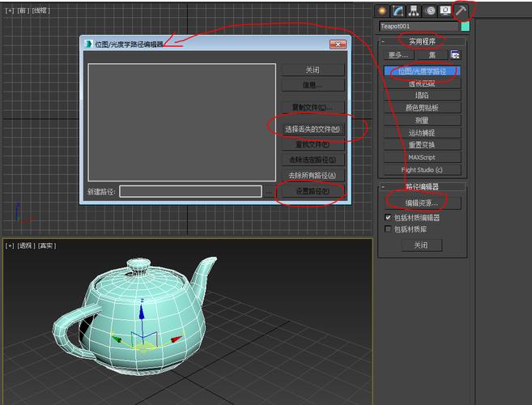The height and width of the screenshot is (405, 532).
Task: Collapse the 实用程序 rollout
Action: [x=422, y=40]
